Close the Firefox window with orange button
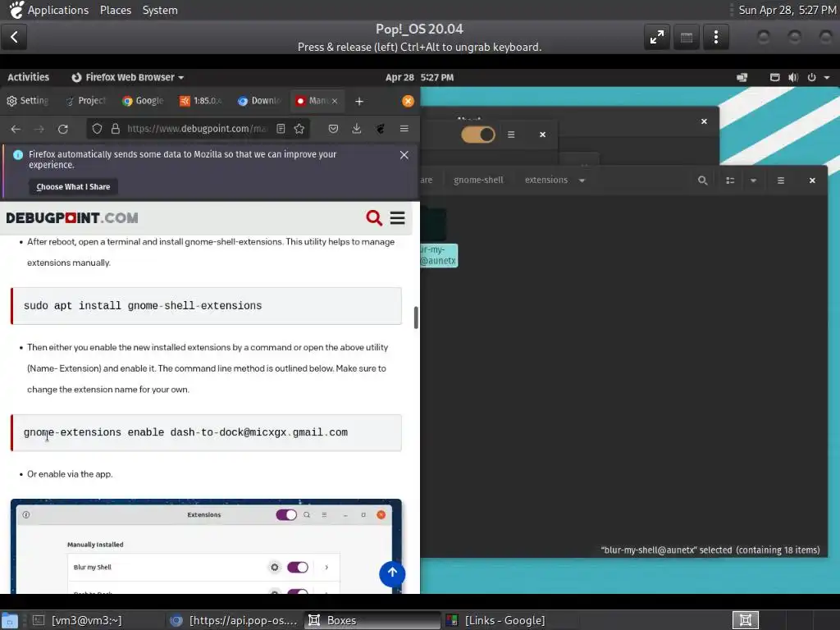 click(x=409, y=101)
